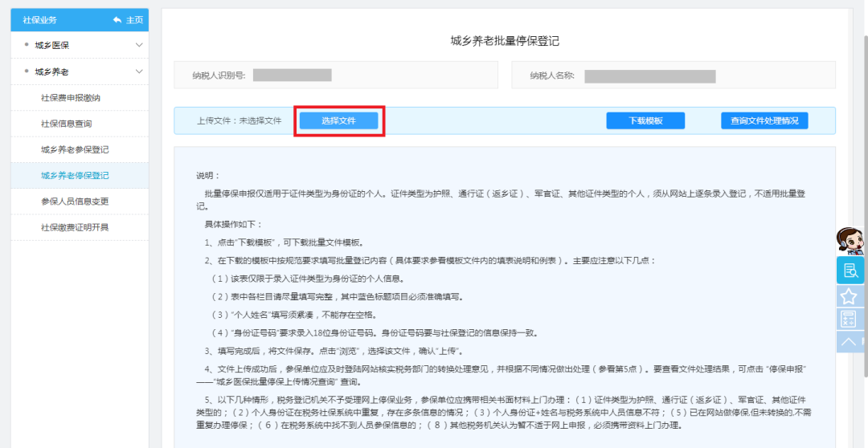868x448 pixels.
Task: Select 城乡医保 menu section
Action: pyautogui.click(x=52, y=45)
